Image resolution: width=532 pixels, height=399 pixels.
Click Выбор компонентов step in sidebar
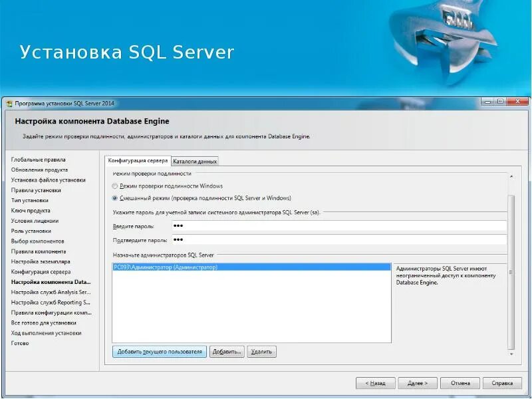(37, 241)
